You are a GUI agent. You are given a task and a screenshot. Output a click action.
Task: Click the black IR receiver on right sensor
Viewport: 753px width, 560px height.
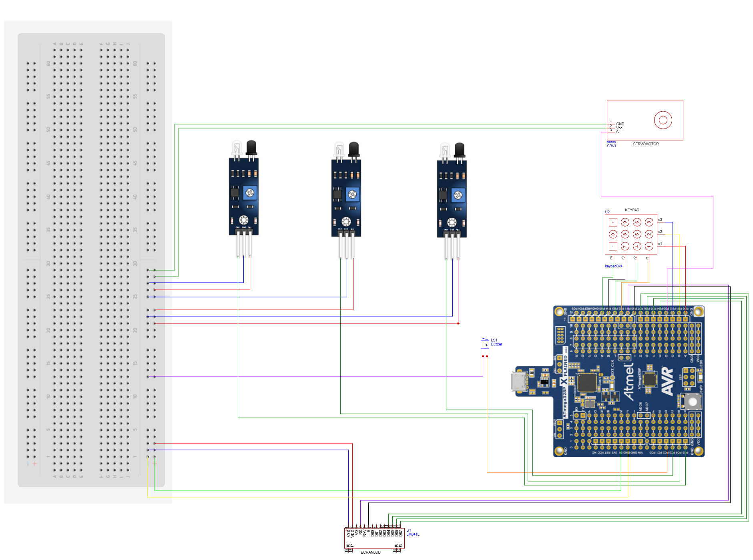coord(459,151)
